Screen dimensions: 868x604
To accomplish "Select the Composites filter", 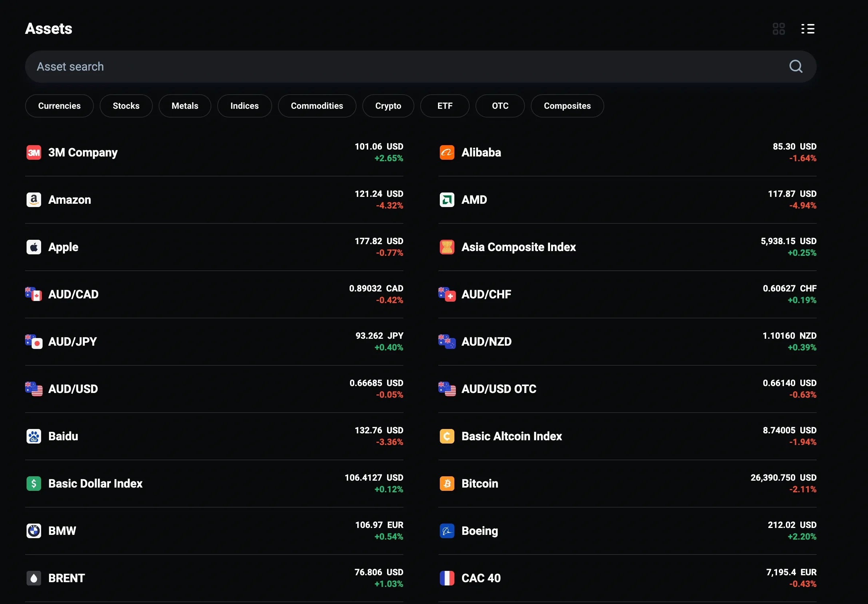I will click(x=568, y=106).
